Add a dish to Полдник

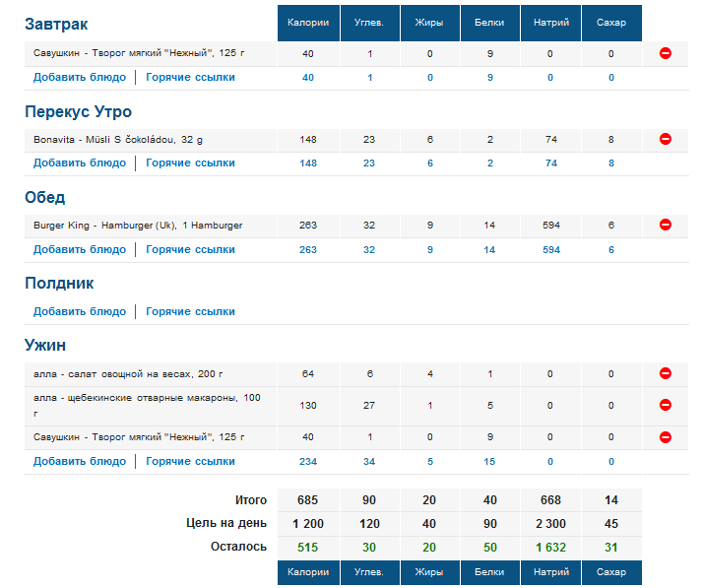point(80,311)
